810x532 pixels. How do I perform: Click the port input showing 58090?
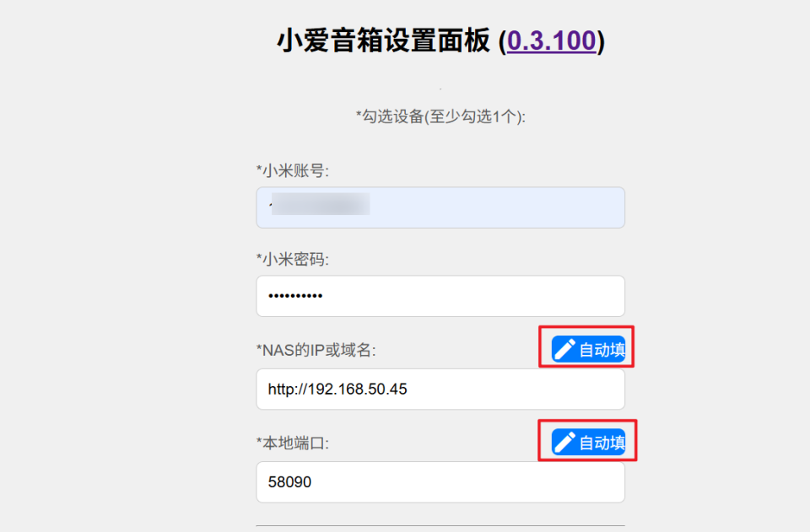(x=440, y=481)
